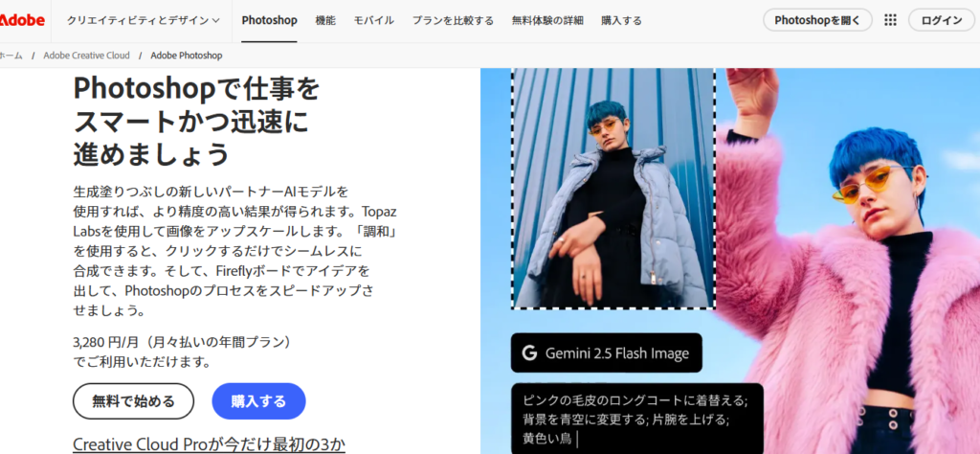Go to the モバイル navigation item
Image resolution: width=980 pixels, height=454 pixels.
(x=374, y=21)
